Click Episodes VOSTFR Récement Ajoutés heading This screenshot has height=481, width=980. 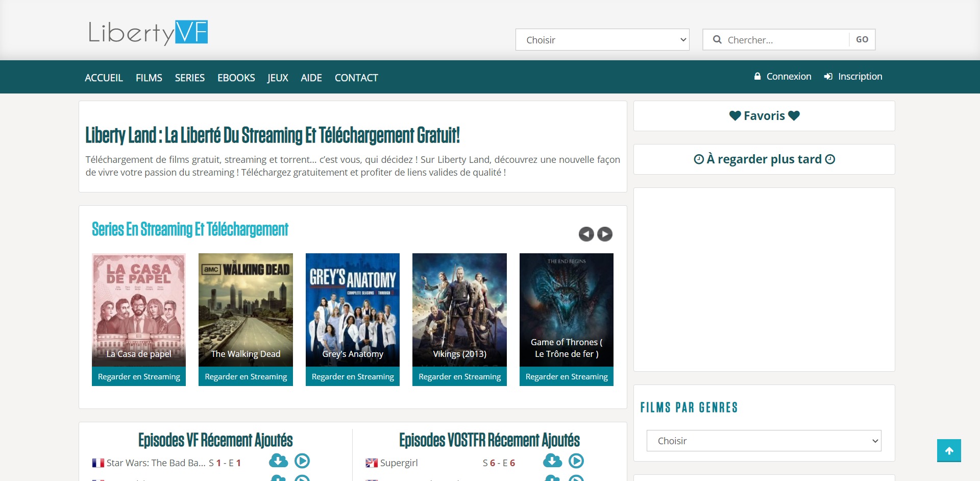point(489,440)
